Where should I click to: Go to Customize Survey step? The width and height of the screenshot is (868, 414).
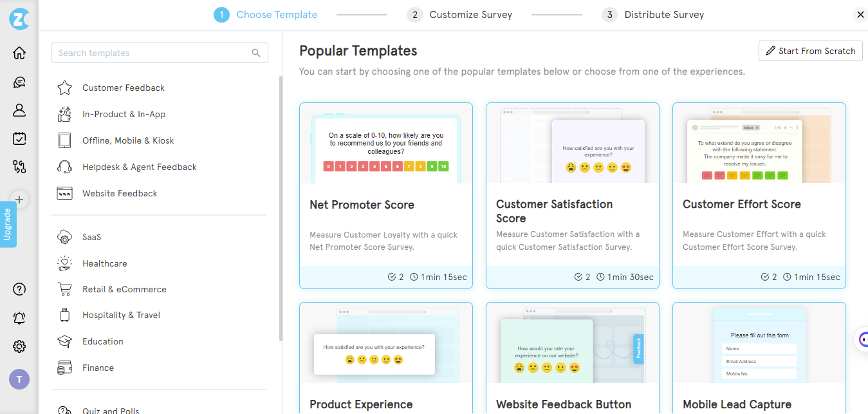pyautogui.click(x=470, y=14)
